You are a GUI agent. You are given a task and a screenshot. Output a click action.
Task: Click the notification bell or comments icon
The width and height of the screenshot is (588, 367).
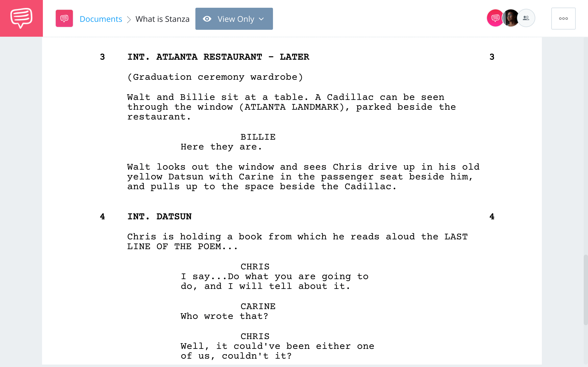pos(494,18)
